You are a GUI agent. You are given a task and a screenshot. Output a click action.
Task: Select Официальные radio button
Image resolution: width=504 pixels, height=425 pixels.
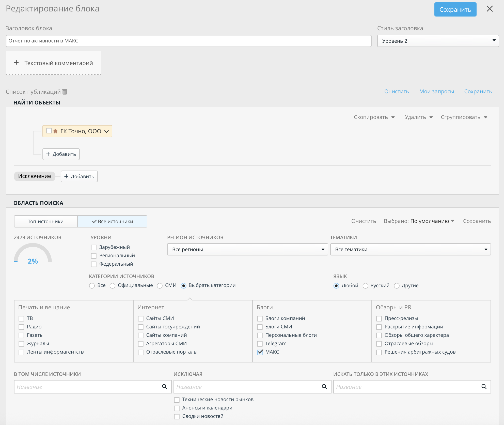[x=113, y=286]
